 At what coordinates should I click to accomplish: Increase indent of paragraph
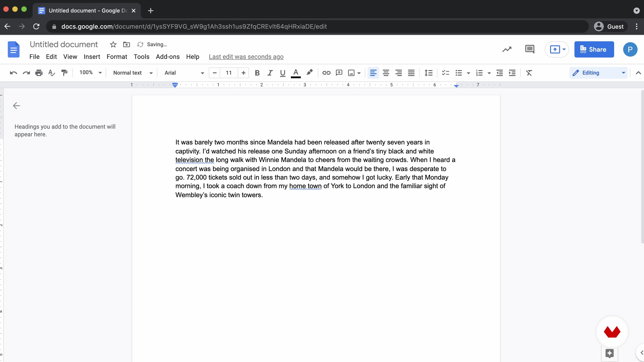[x=512, y=73]
